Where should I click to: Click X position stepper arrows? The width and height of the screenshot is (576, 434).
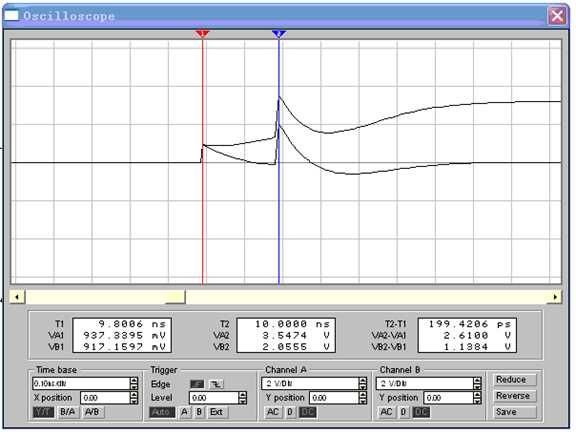click(x=134, y=398)
